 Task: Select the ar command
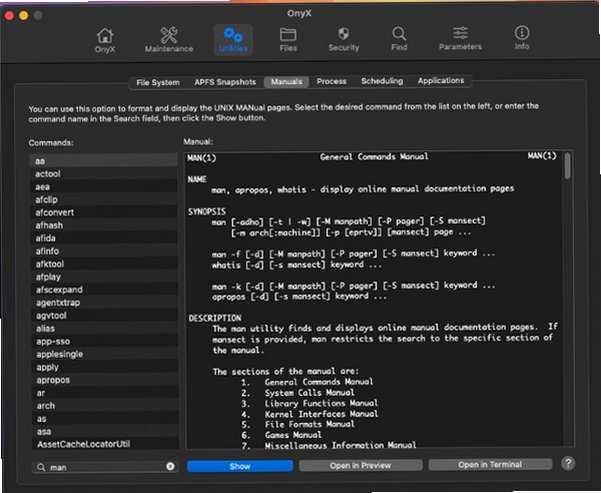(105, 393)
